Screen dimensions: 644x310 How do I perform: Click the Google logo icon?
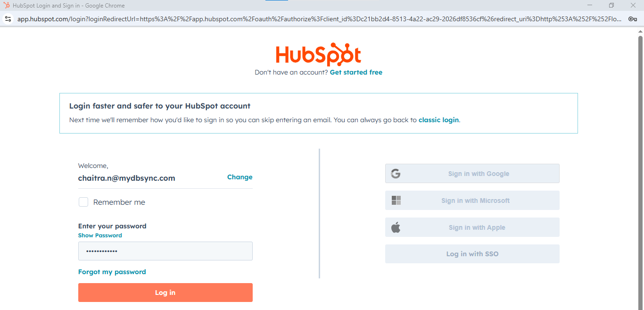396,174
